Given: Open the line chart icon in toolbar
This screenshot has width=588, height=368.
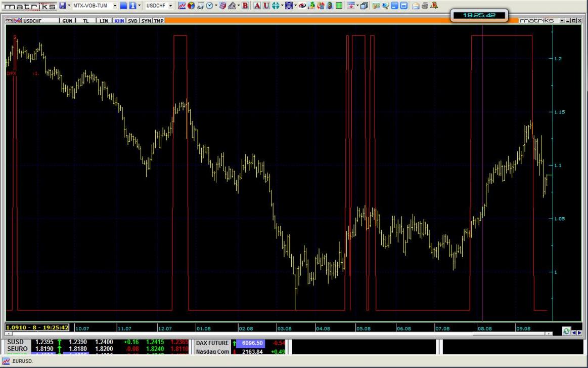Looking at the screenshot, I should click(182, 6).
